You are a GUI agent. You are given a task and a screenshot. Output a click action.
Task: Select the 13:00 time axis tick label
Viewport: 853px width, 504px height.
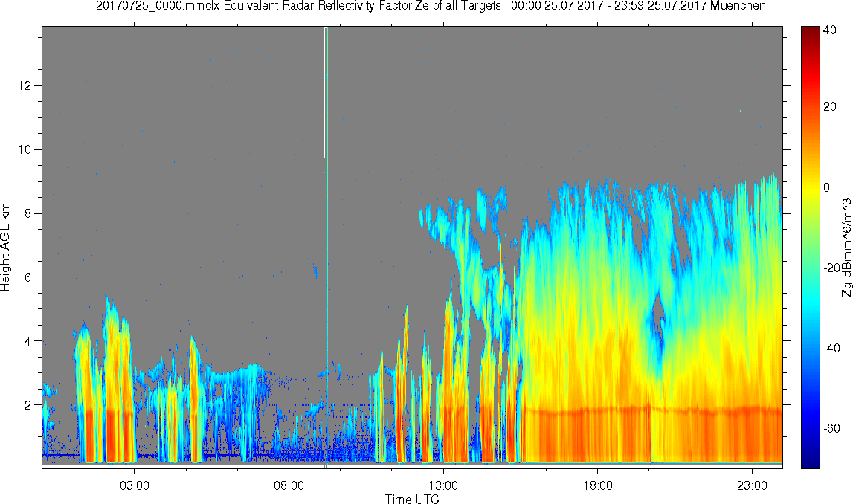point(442,485)
